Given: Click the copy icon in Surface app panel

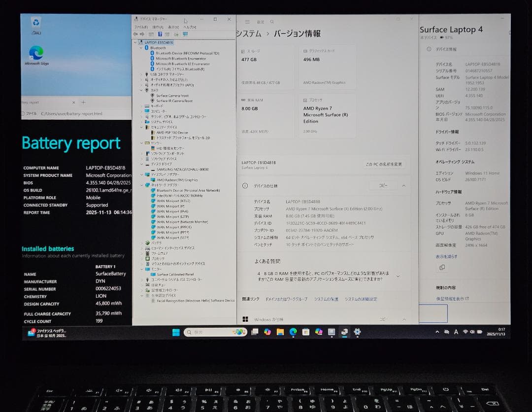Looking at the screenshot, I should pyautogui.click(x=442, y=267).
